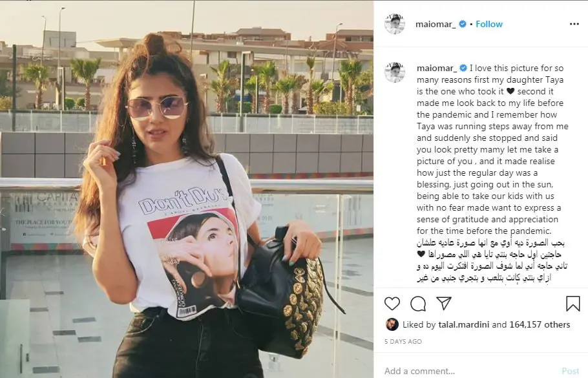Click the black heart emoji in caption
This screenshot has width=588, height=378.
point(510,91)
